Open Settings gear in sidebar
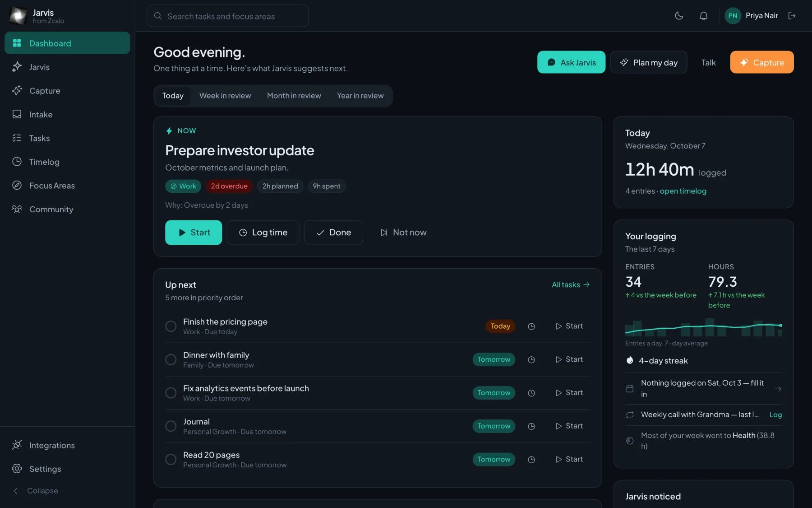Viewport: 812px width, 508px height. (x=68, y=469)
